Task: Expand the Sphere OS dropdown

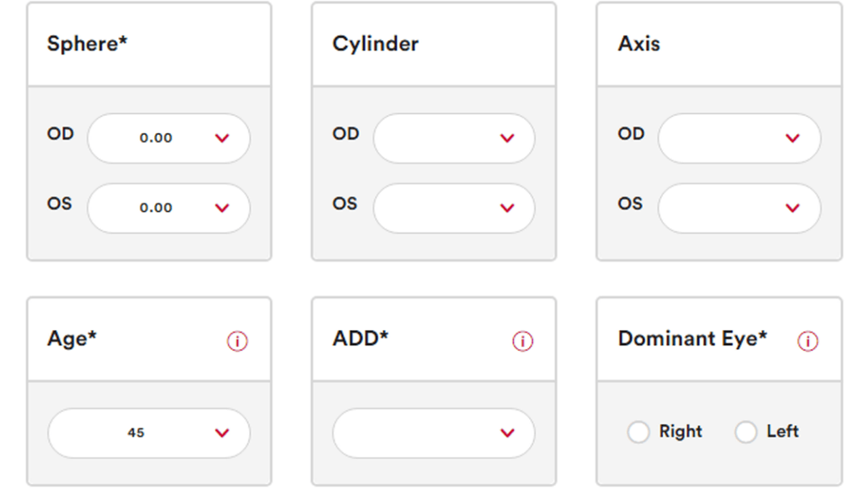Action: (x=169, y=208)
